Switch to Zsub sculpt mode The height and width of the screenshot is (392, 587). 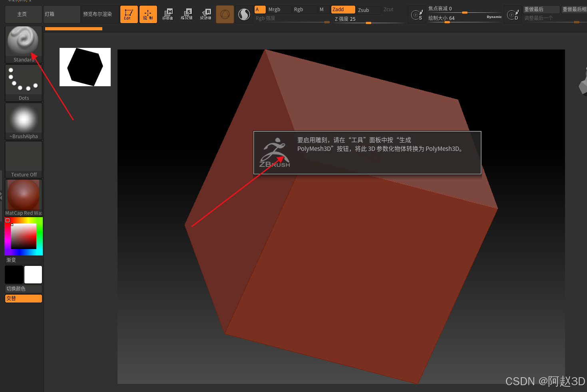[x=368, y=10]
